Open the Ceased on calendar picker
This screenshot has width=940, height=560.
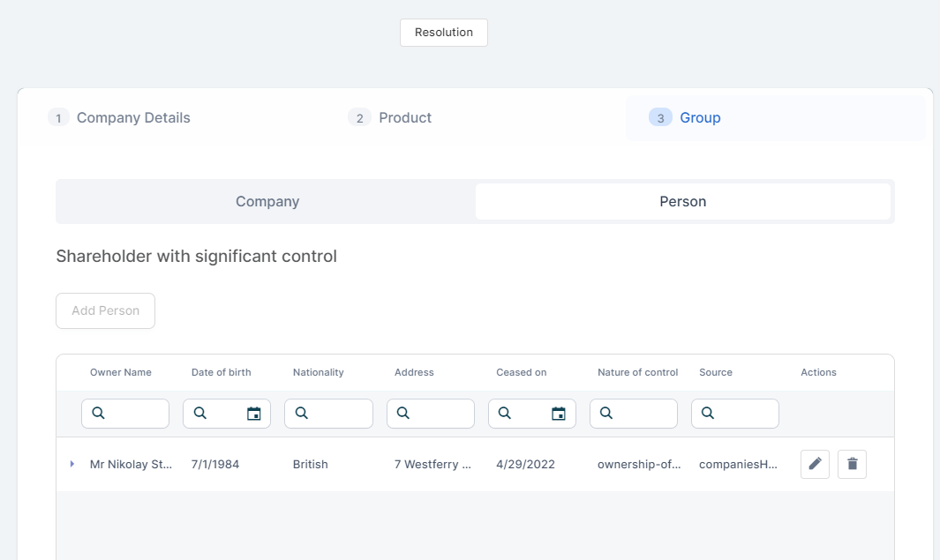[559, 414]
